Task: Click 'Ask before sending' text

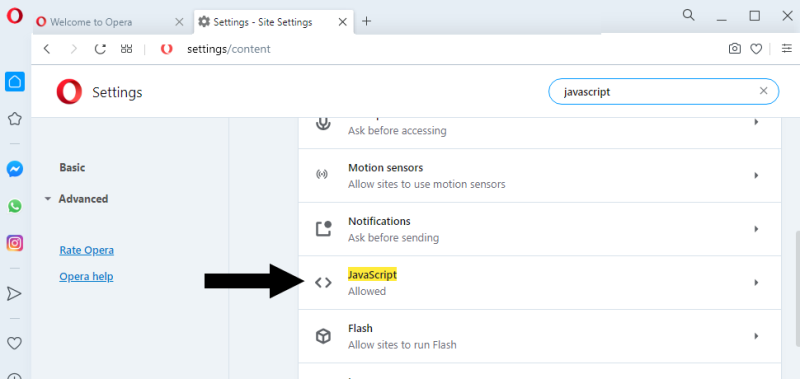Action: click(393, 238)
